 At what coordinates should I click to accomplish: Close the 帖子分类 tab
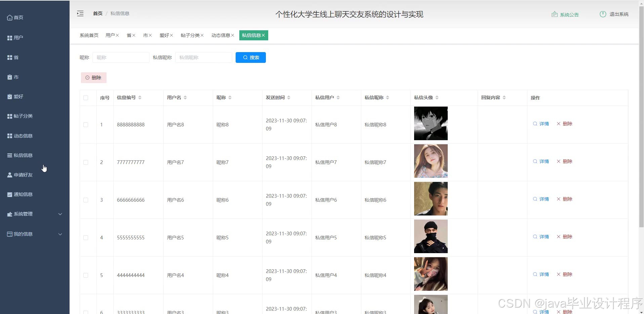click(x=202, y=35)
